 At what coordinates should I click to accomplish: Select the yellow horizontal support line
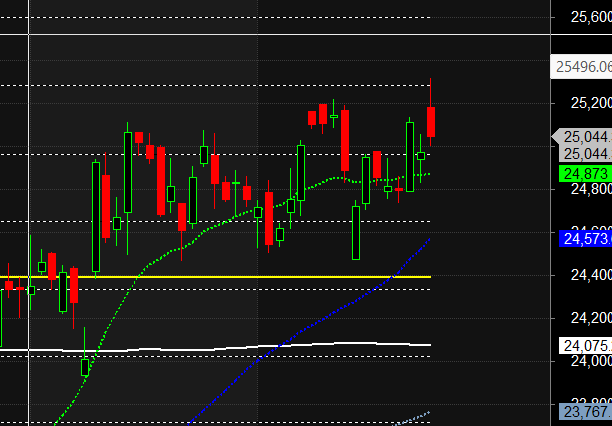click(x=215, y=277)
